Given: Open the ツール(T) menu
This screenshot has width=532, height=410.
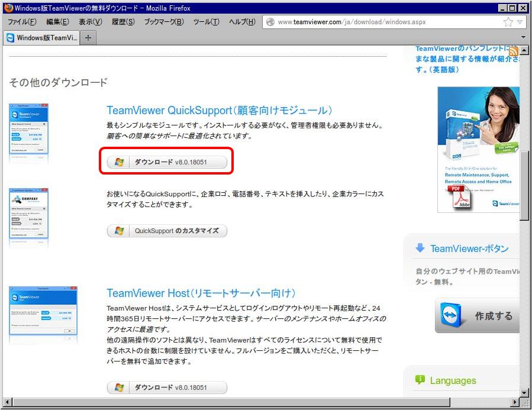Looking at the screenshot, I should [207, 22].
